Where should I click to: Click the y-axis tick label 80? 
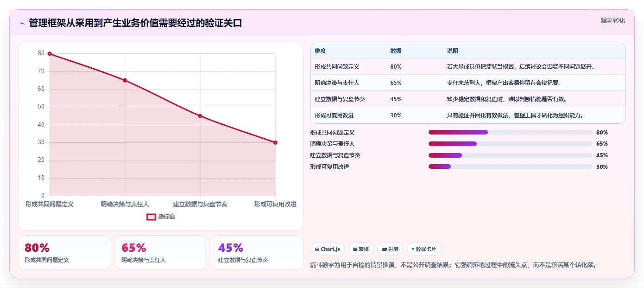[41, 53]
